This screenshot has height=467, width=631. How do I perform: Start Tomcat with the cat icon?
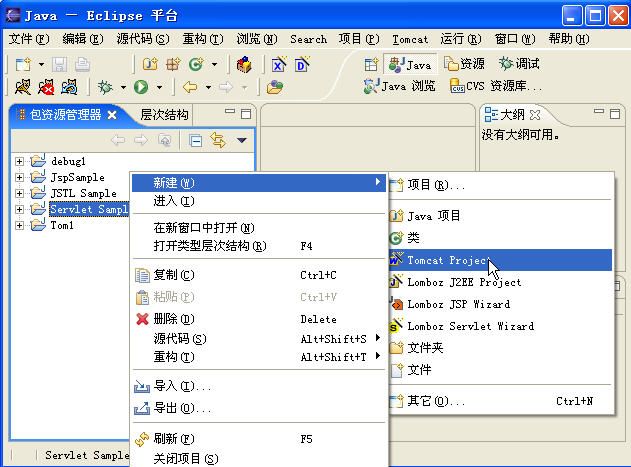(23, 87)
